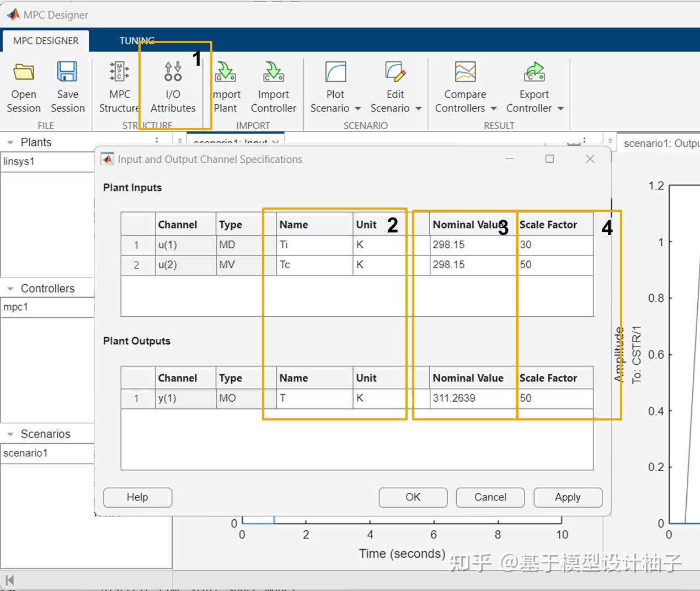Screen dimensions: 700x591
Task: Select the scenario1: Input document tab
Action: pos(232,142)
